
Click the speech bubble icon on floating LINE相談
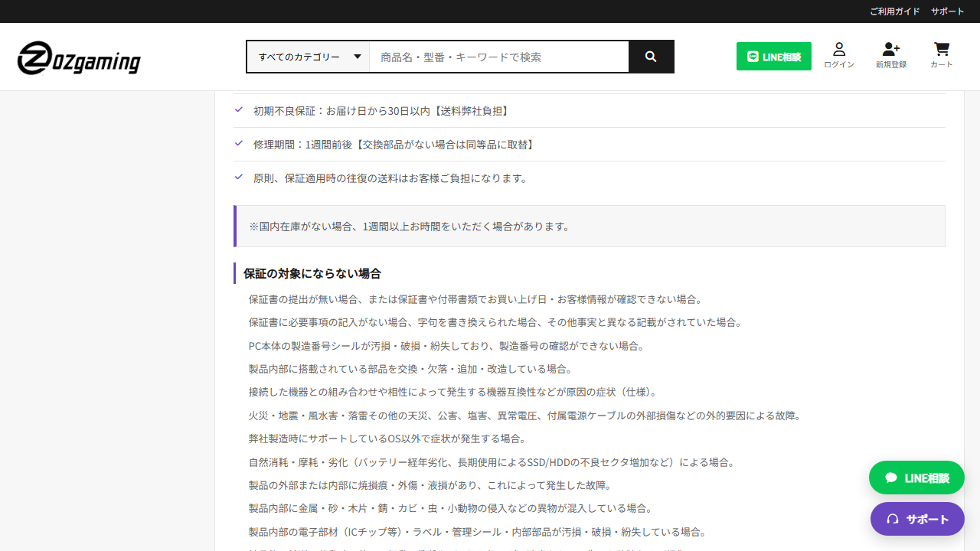[890, 478]
